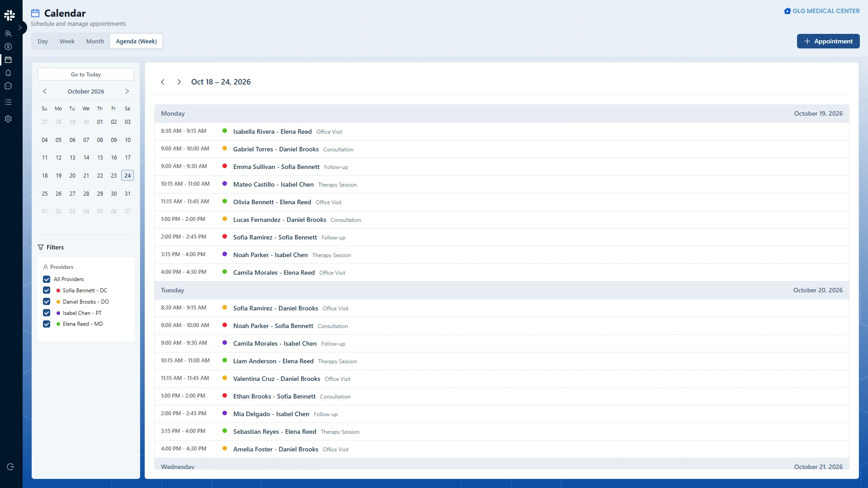The image size is (868, 488).
Task: Select the calendar icon in sidebar
Action: [8, 60]
